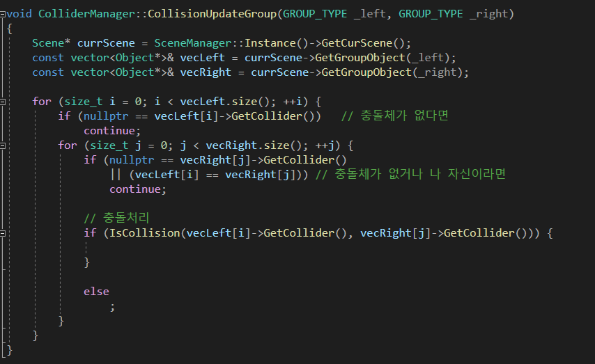Click the lone semicolon under else
Image resolution: width=595 pixels, height=364 pixels.
(x=112, y=307)
